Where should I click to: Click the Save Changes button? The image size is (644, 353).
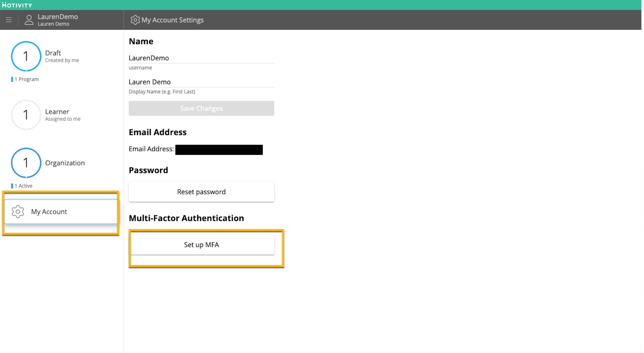click(x=201, y=108)
